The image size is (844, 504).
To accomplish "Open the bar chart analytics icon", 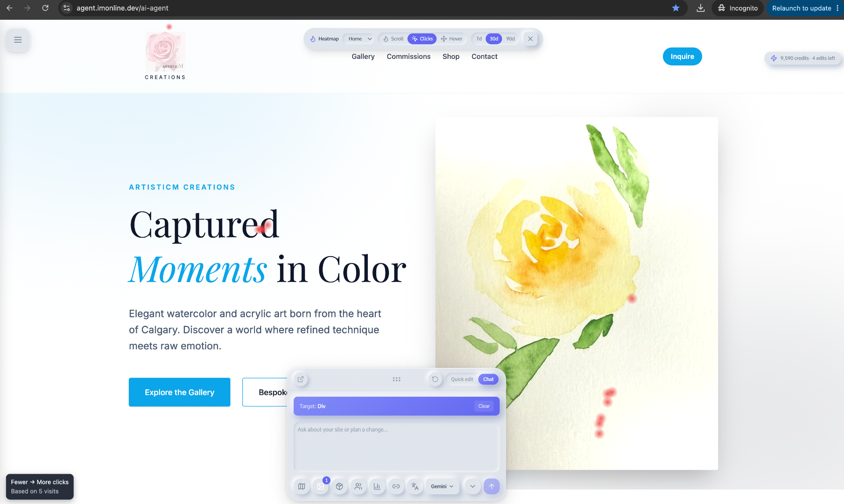I will [x=377, y=486].
